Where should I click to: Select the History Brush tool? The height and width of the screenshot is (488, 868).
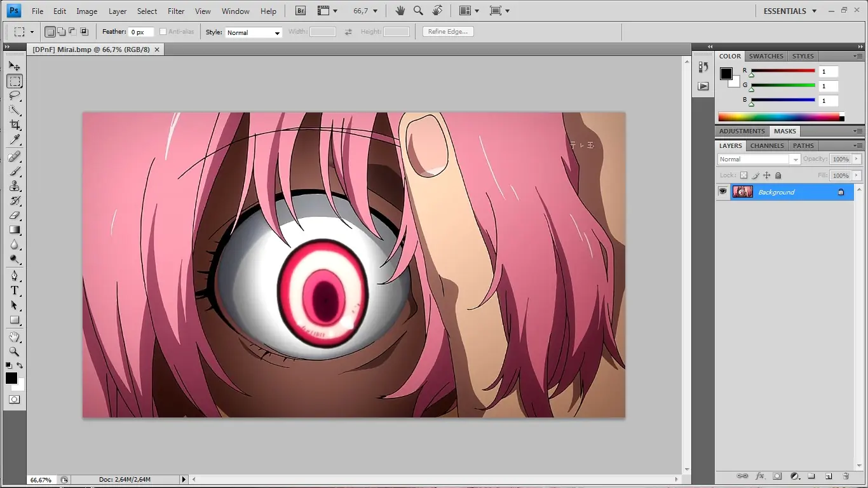[x=14, y=200]
